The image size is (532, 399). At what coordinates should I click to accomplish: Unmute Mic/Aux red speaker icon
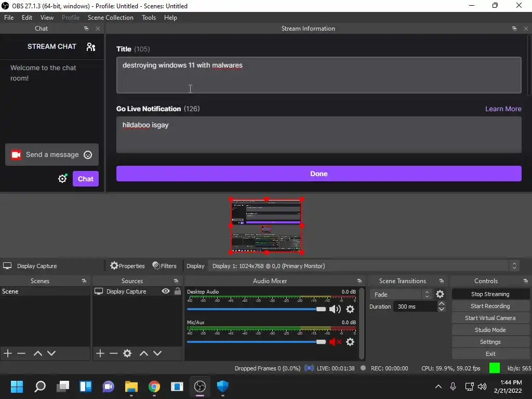[x=335, y=342]
